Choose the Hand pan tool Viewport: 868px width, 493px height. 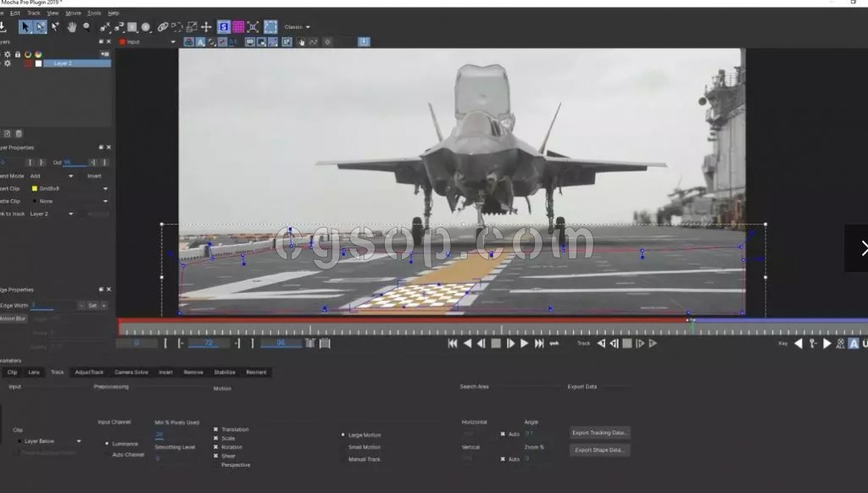[x=72, y=26]
